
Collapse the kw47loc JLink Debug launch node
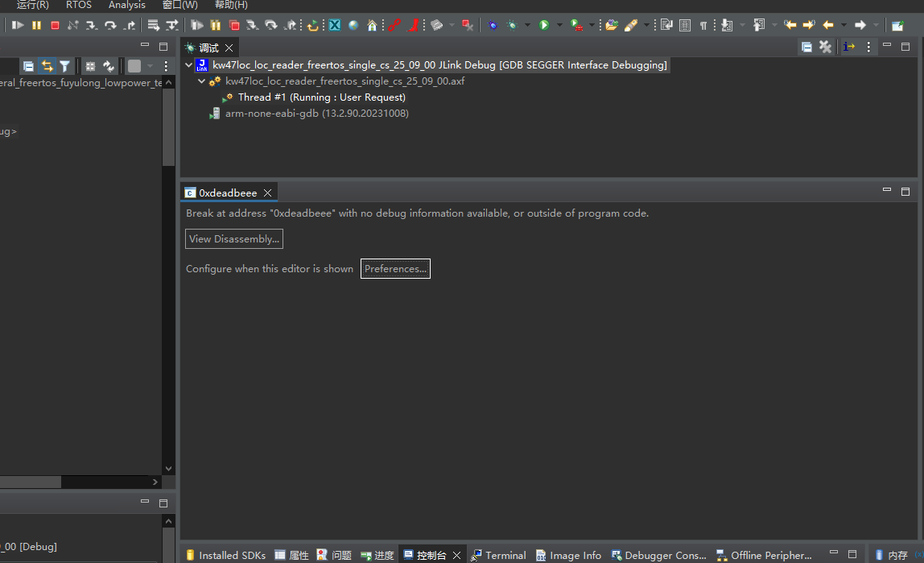coord(188,65)
